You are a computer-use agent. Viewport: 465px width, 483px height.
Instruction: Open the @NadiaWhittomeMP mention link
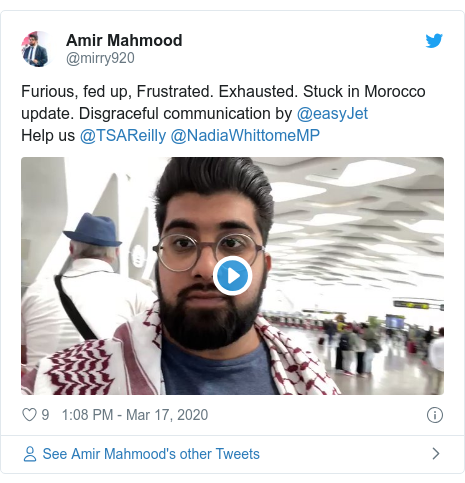click(x=245, y=136)
